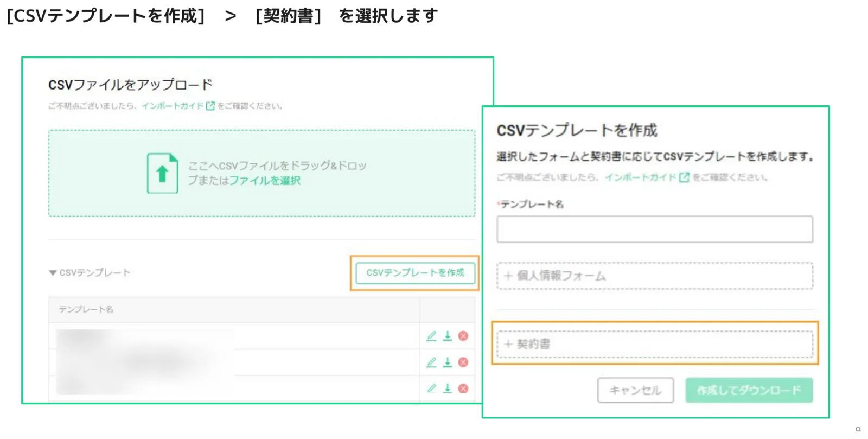Click the キャンセル button
Screen dimensions: 868x439
point(635,390)
